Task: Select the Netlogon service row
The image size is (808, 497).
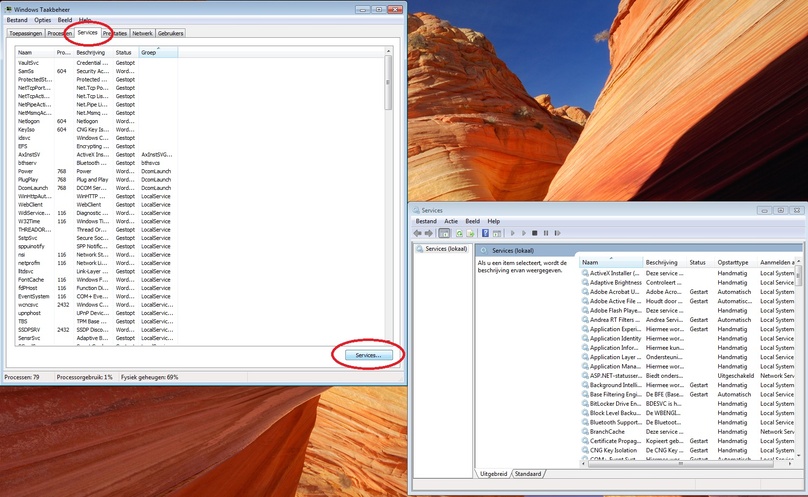Action: tap(97, 121)
